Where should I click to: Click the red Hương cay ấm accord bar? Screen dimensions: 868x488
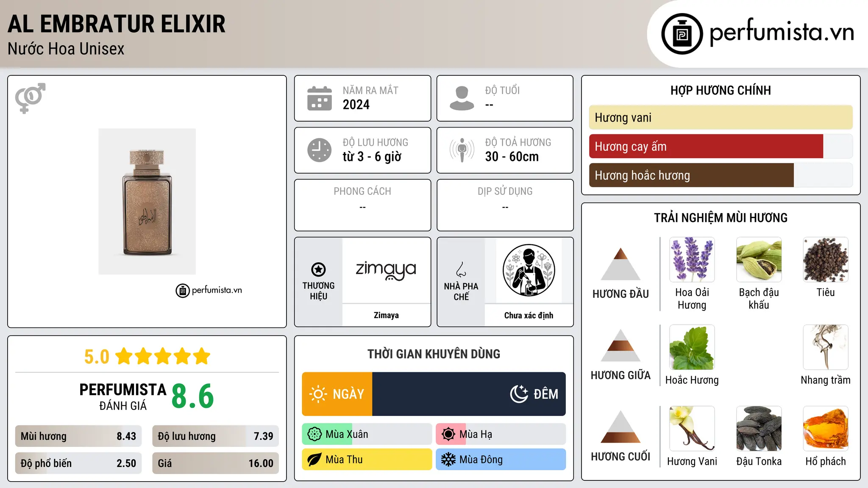(706, 147)
